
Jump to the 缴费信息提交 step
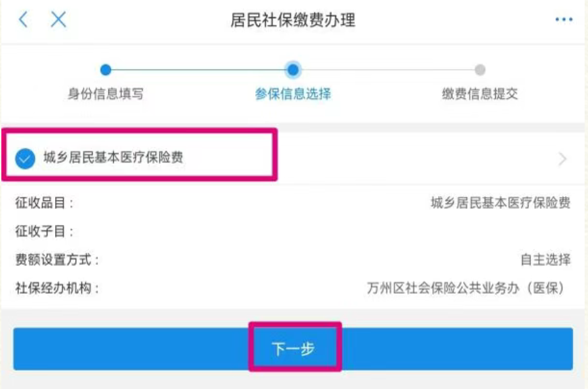(480, 94)
